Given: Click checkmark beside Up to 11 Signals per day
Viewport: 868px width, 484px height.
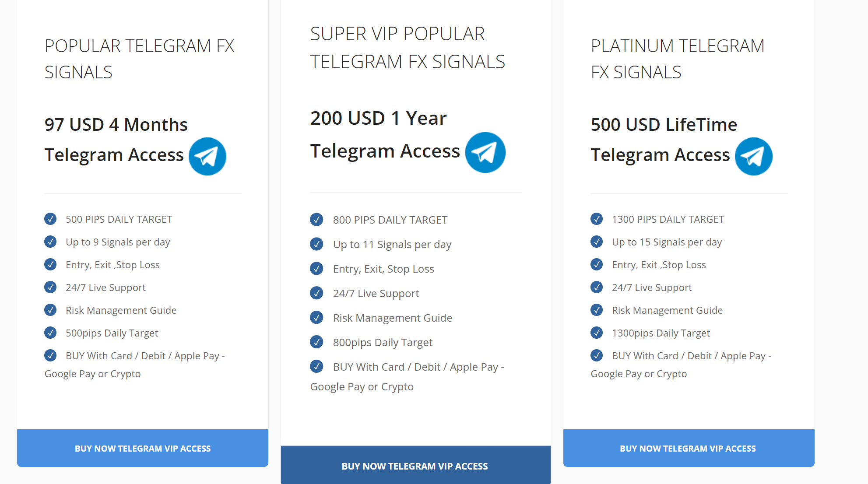Looking at the screenshot, I should tap(316, 244).
